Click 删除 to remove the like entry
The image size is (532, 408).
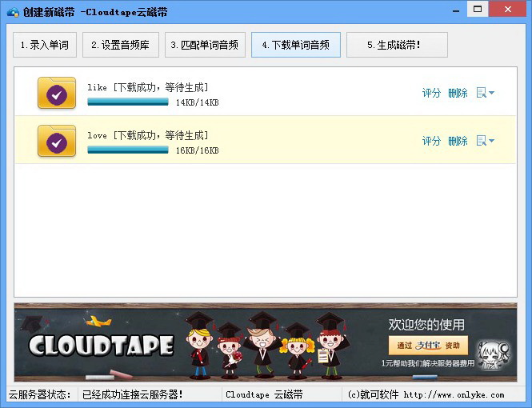pos(458,93)
